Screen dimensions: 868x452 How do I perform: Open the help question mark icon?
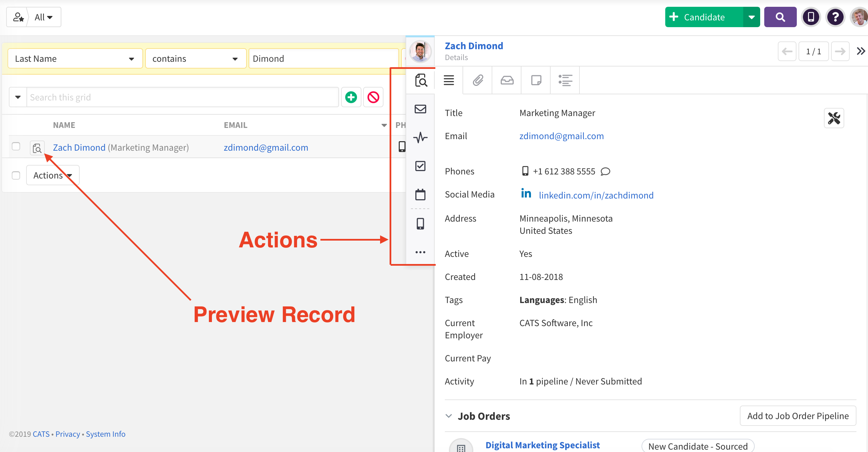click(835, 17)
